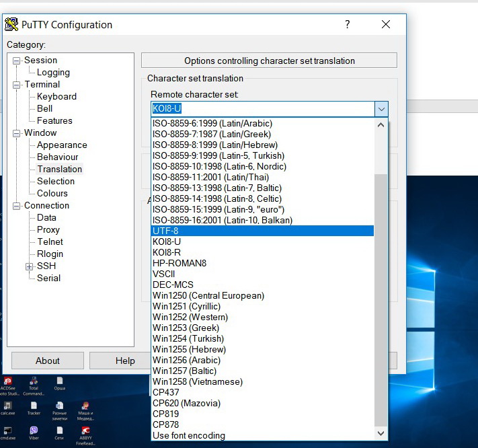Select the Proxy category
The height and width of the screenshot is (448, 478).
tap(48, 229)
